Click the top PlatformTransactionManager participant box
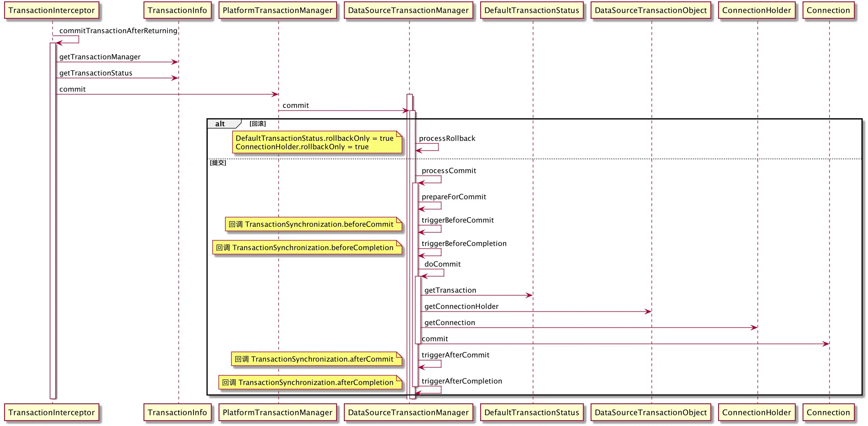Viewport: 868px width, 426px height. (x=277, y=10)
